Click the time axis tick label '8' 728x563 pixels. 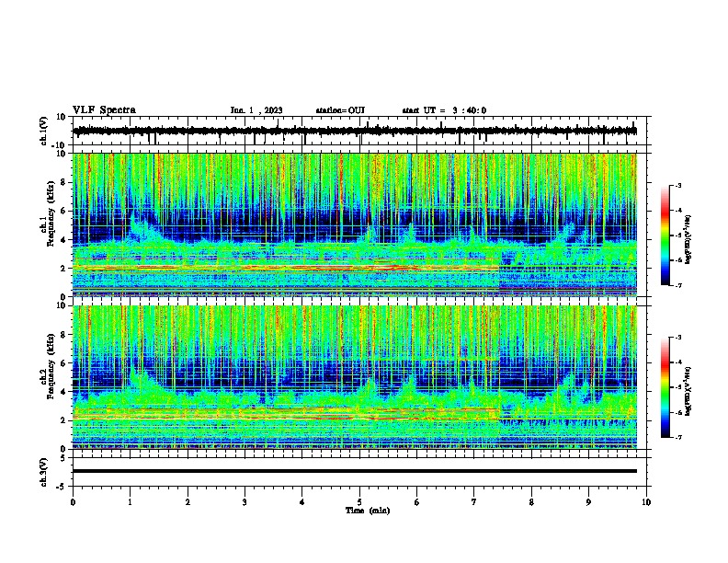click(x=531, y=502)
